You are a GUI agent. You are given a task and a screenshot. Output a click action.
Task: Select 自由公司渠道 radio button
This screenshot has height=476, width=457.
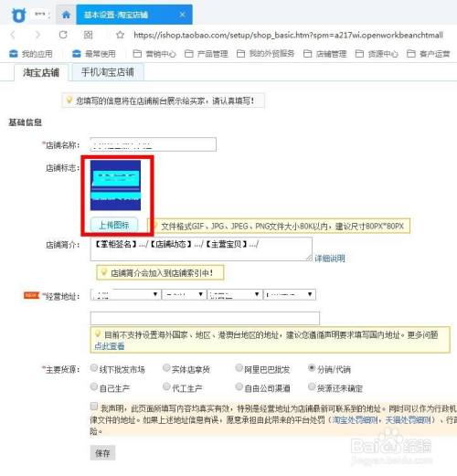(239, 386)
